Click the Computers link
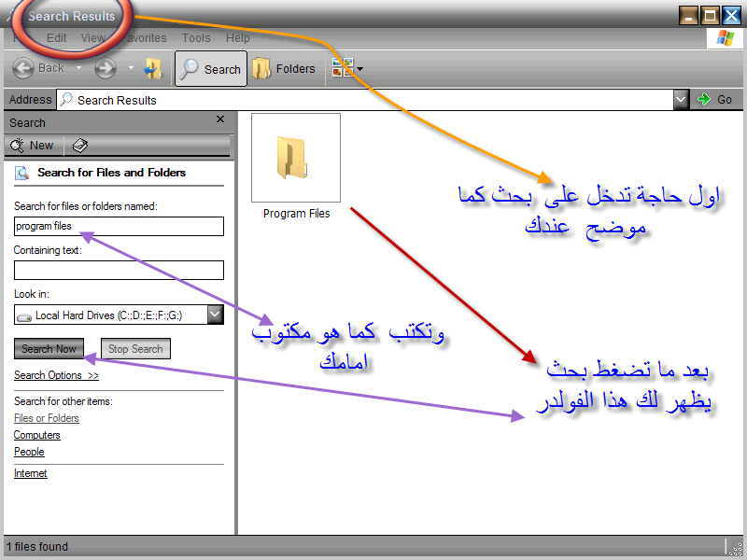 click(37, 435)
